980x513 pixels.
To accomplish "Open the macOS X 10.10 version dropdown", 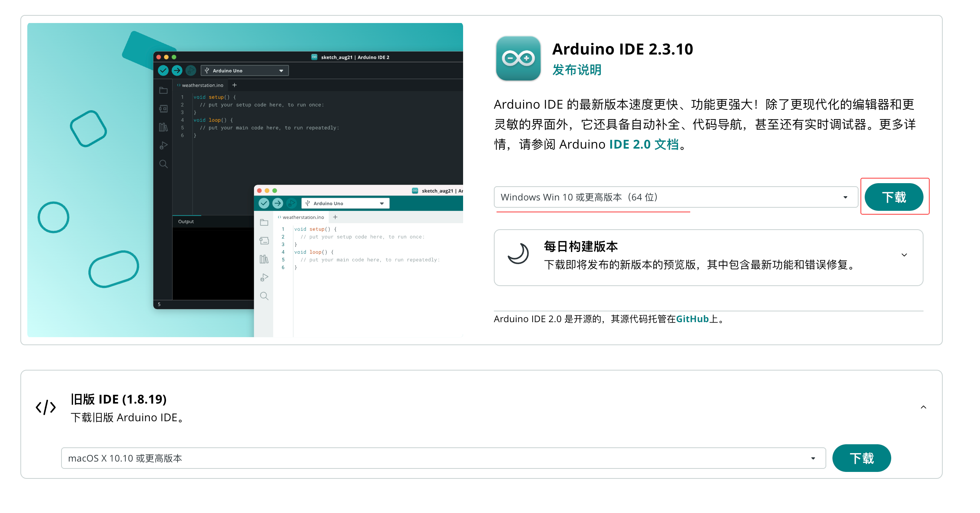I will coord(443,458).
